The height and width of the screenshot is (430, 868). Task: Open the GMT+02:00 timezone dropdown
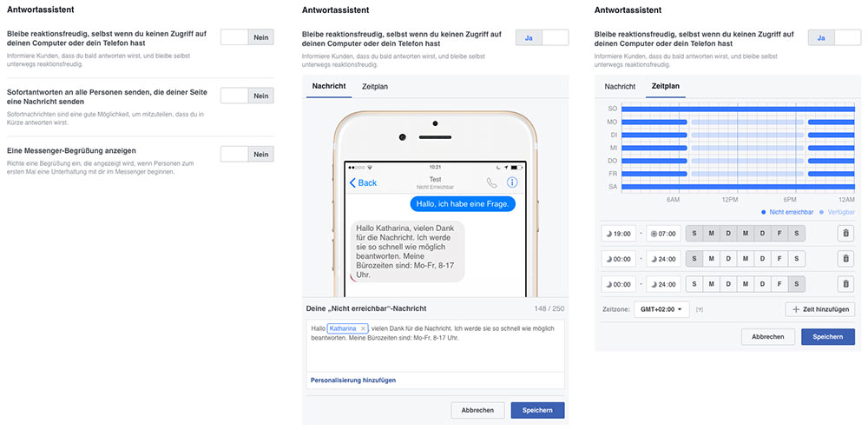pos(661,310)
